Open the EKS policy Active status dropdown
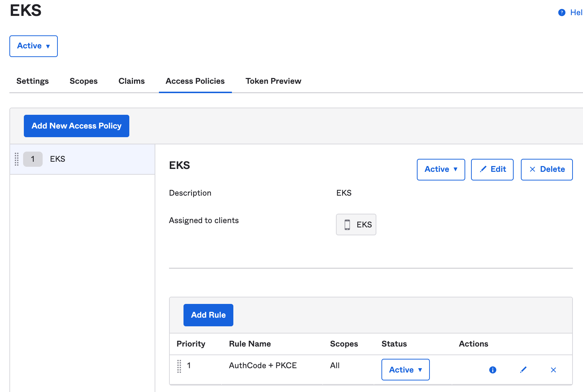 [x=441, y=169]
